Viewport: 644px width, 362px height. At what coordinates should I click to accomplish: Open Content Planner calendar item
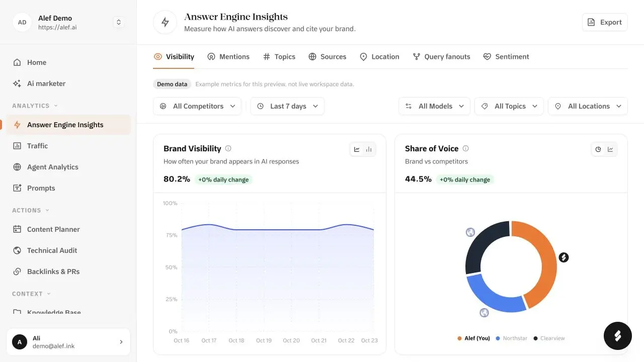(x=68, y=229)
